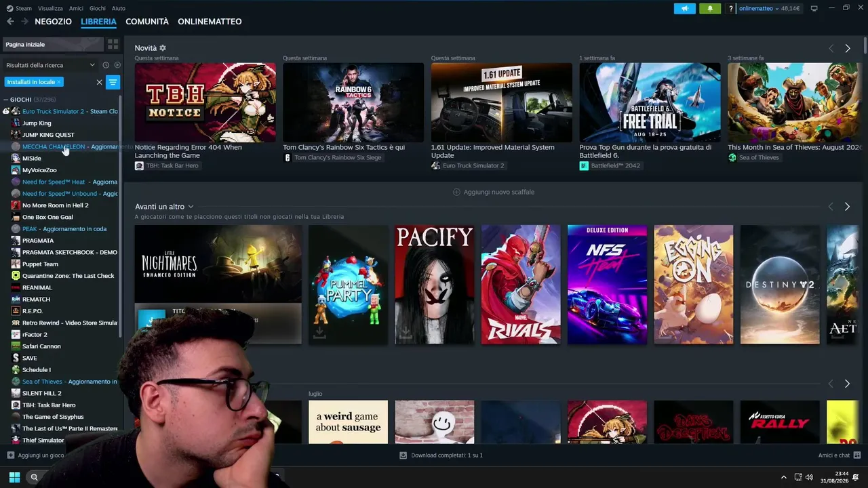Show next items in the Novità shelf
The width and height of the screenshot is (868, 488).
click(x=848, y=49)
